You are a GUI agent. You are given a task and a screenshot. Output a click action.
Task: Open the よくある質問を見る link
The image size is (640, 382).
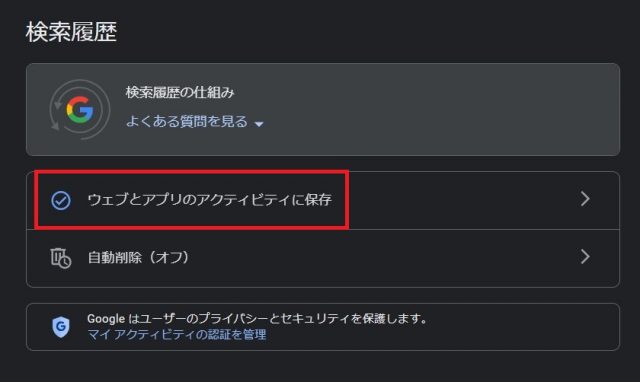(x=187, y=122)
